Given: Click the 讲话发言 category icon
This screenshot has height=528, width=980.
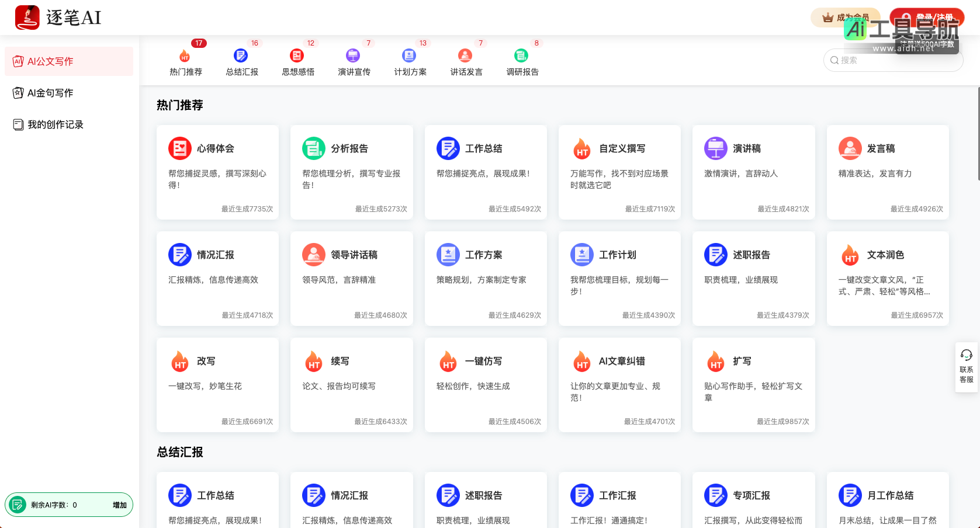Looking at the screenshot, I should [x=465, y=55].
